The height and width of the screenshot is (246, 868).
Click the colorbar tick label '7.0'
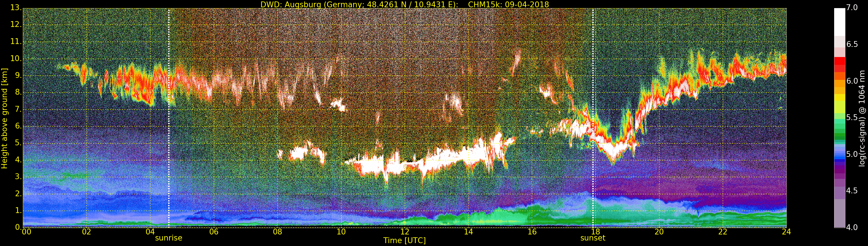[852, 8]
